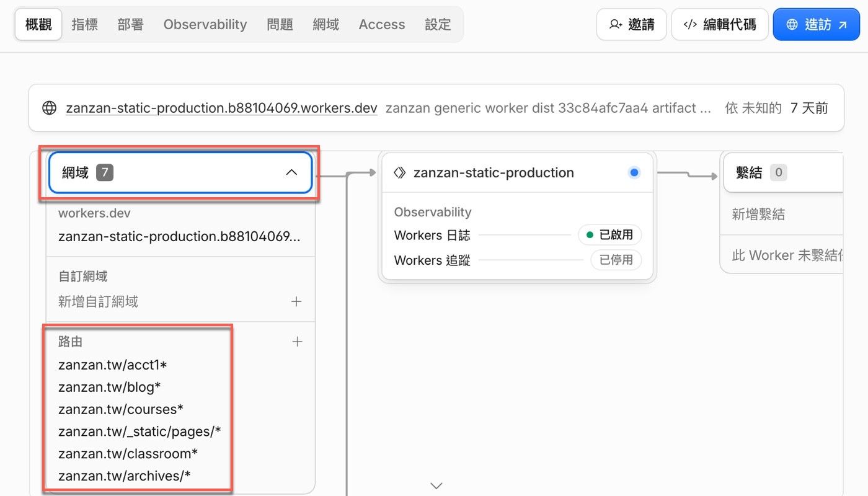Click the truncated workers.dev domain in 網域 panel
The height and width of the screenshot is (496, 868).
179,236
